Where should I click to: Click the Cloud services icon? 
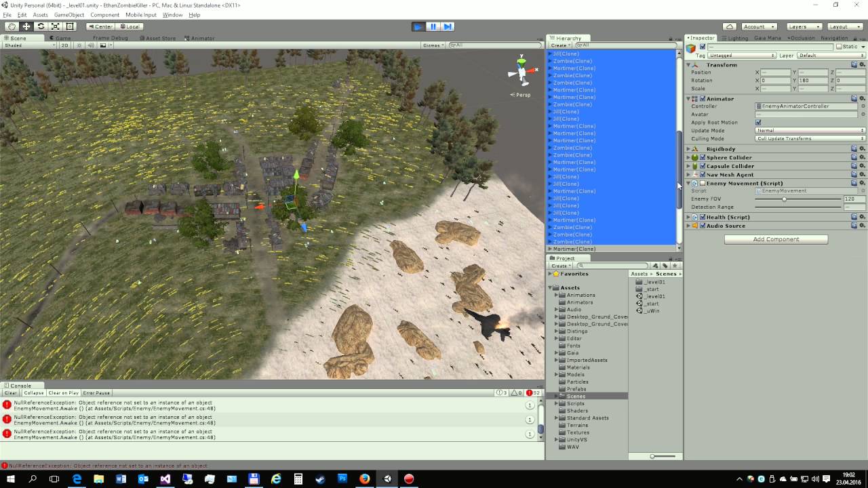click(730, 26)
